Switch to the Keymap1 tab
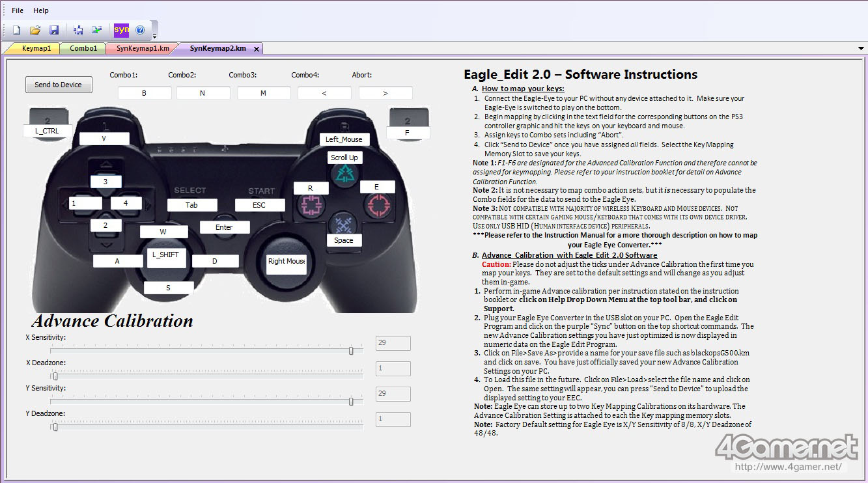The image size is (868, 483). (x=36, y=48)
